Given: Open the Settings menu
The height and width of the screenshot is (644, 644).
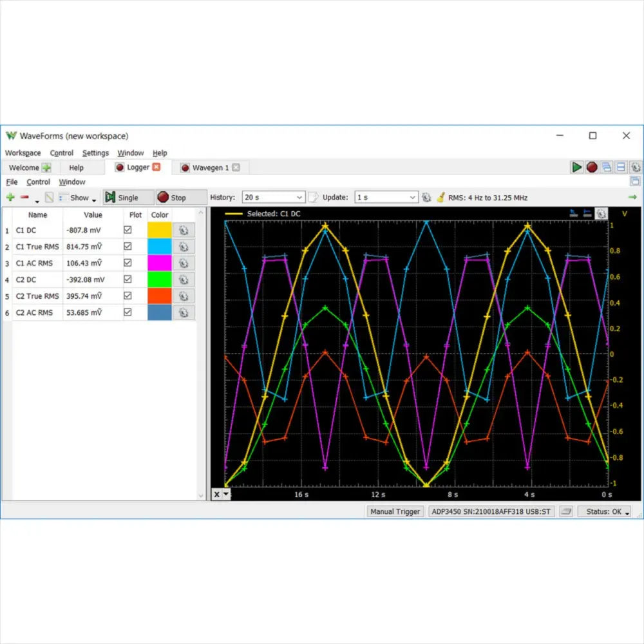Looking at the screenshot, I should click(95, 153).
